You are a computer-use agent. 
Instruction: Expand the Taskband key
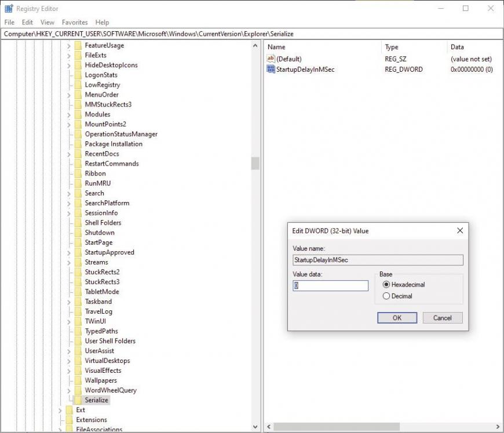coord(69,302)
